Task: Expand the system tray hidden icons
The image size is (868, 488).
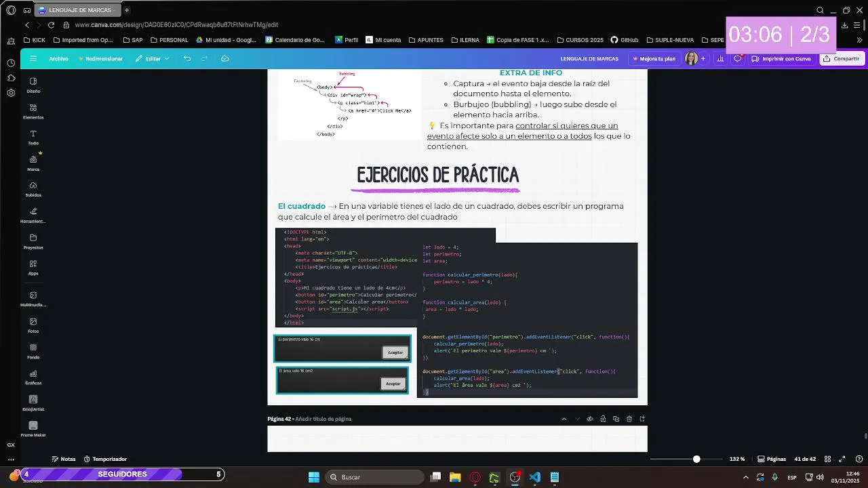Action: click(746, 477)
